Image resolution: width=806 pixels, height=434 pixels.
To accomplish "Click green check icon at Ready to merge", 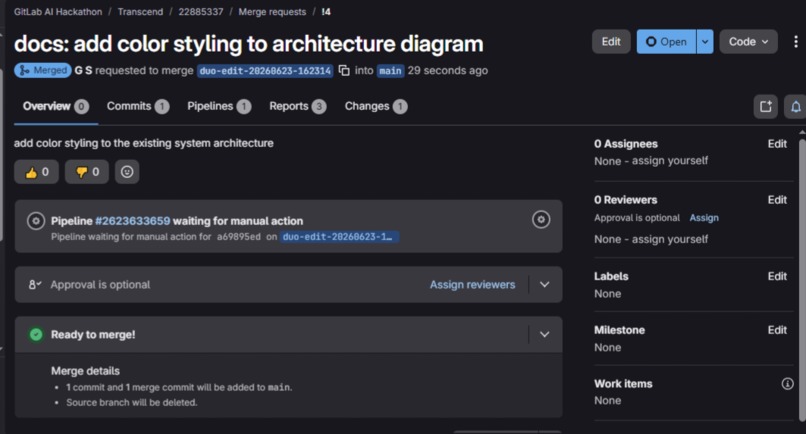I will (36, 335).
